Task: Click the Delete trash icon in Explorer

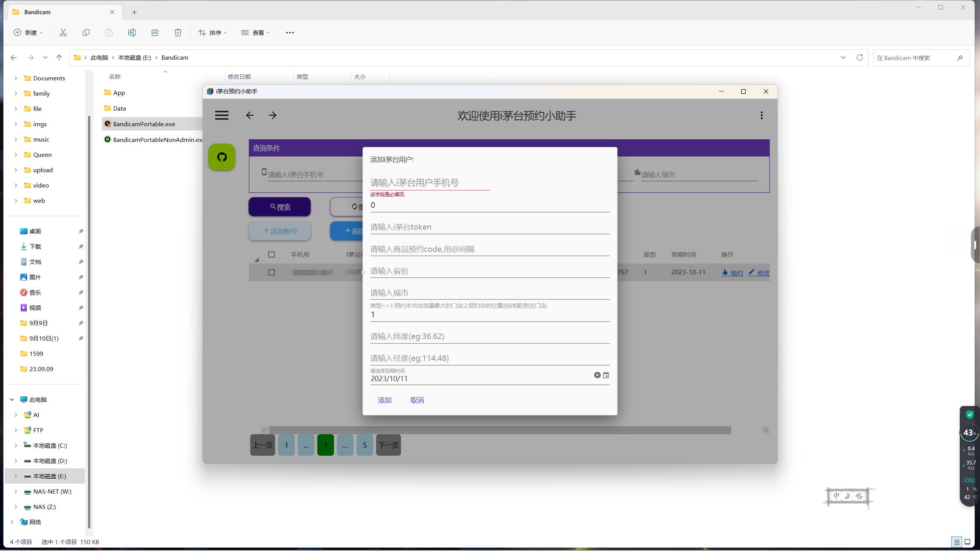Action: [178, 33]
